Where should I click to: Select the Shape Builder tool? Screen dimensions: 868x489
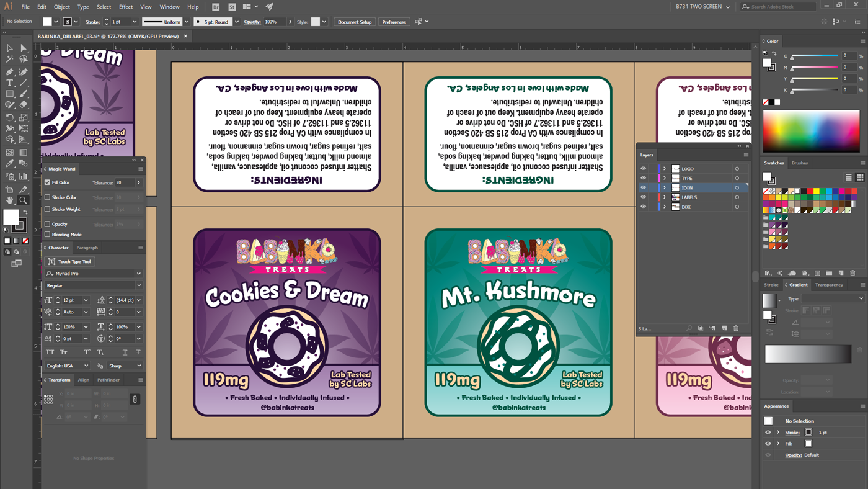click(x=10, y=140)
